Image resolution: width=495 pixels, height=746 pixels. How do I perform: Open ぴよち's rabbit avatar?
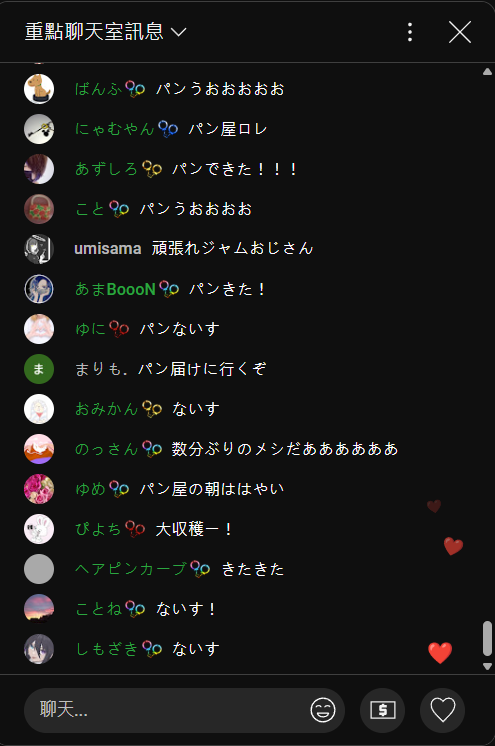[x=39, y=529]
